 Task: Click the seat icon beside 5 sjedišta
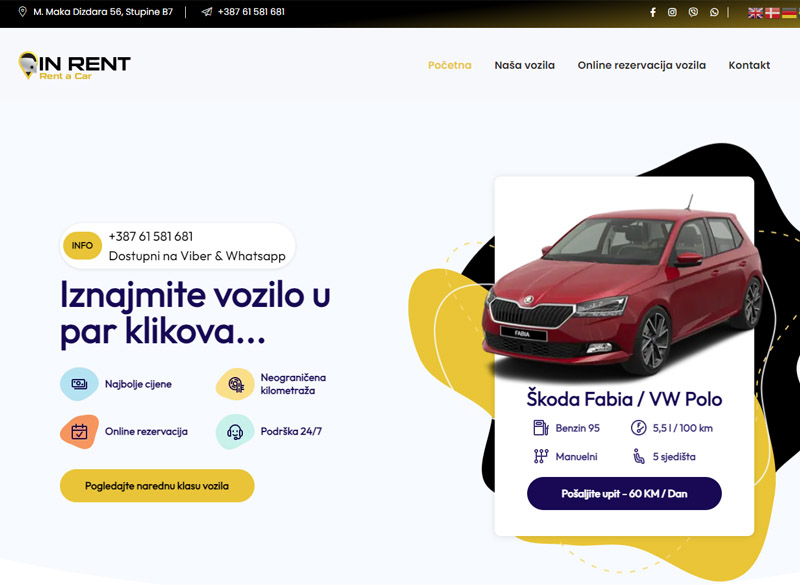coord(638,456)
